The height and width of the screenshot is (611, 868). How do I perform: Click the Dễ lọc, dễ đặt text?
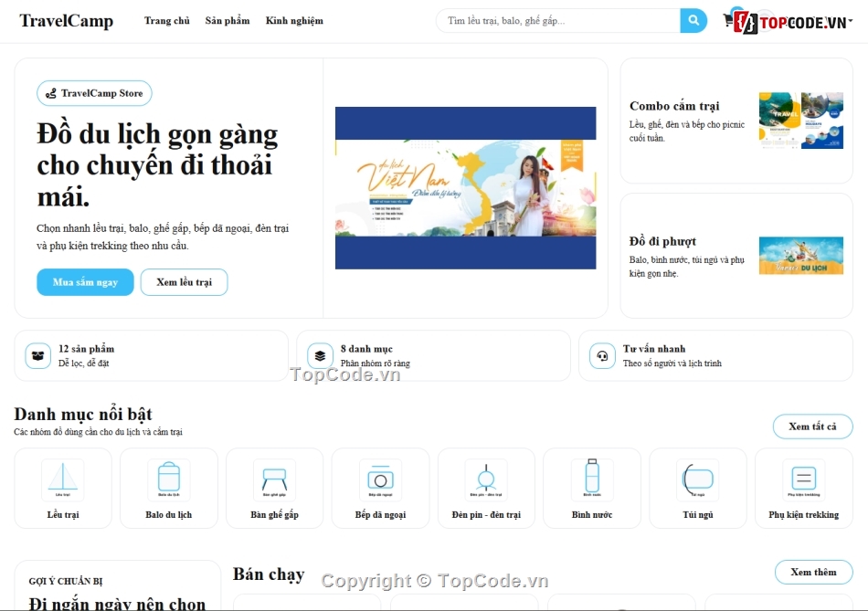point(83,363)
